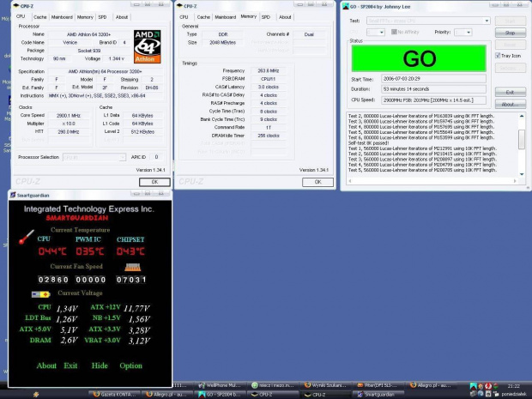Screen dimensions: 532x399
Task: Click the CHIPSET temperature readout 043°C
Action: 130,251
